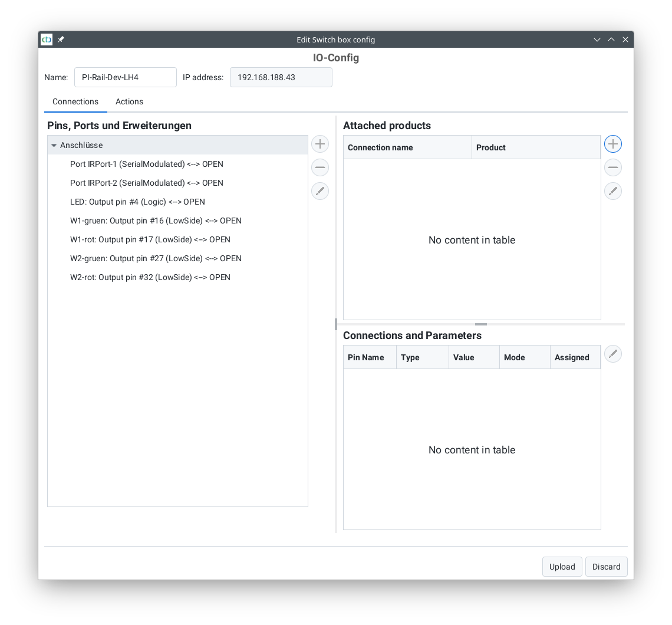Expand the Anschlüsse disclosure arrow

54,144
